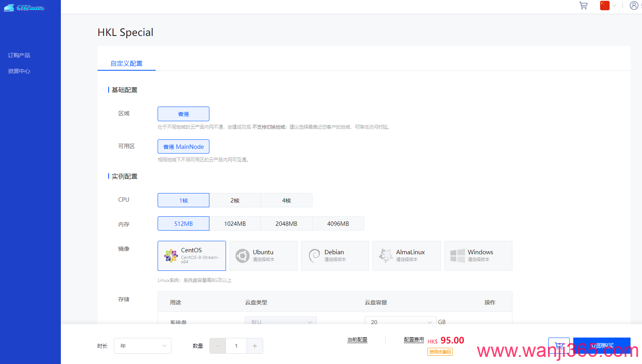Decrease quantity with the minus button
This screenshot has width=642, height=364.
tap(218, 346)
